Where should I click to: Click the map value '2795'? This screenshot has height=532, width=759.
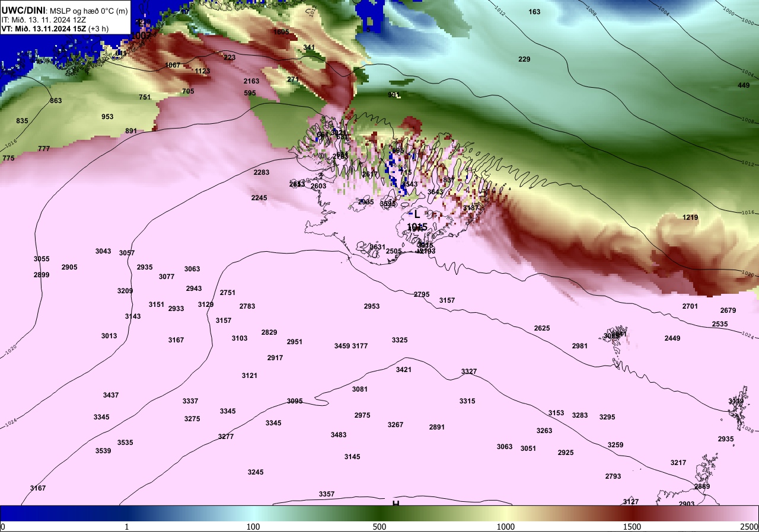(422, 294)
